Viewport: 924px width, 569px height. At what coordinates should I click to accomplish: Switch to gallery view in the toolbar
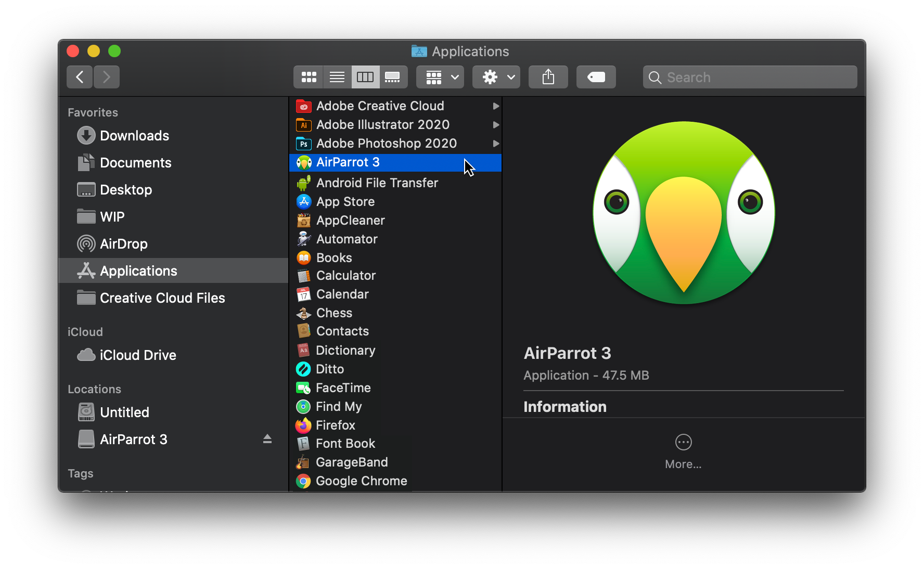(393, 76)
